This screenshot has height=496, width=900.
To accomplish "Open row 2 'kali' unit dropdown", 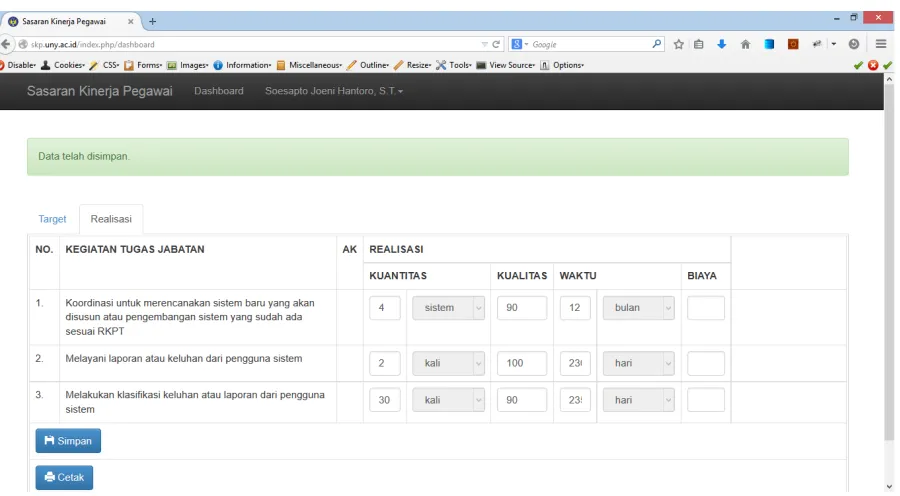I will point(448,363).
